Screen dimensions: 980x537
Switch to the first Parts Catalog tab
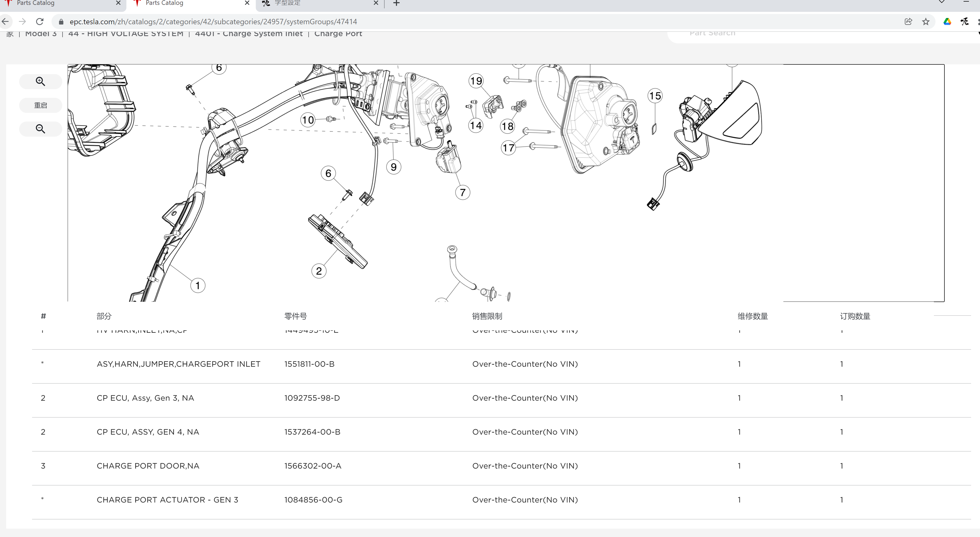(35, 4)
